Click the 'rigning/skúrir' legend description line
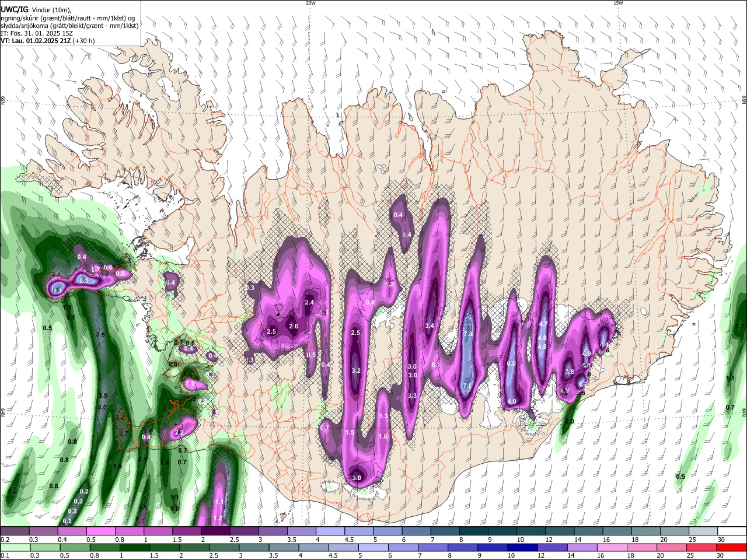Image resolution: width=747 pixels, height=560 pixels. pyautogui.click(x=68, y=18)
